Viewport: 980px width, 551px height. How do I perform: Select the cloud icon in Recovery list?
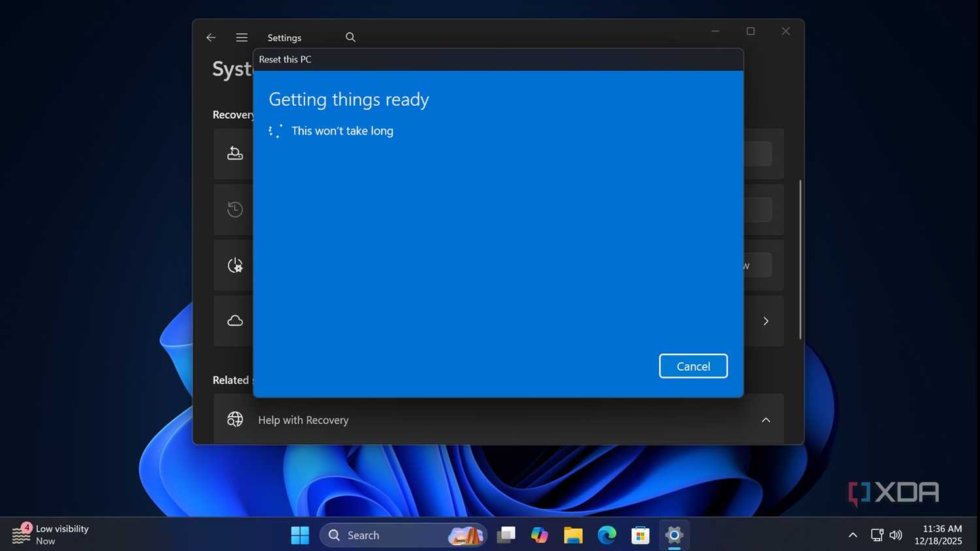coord(235,321)
